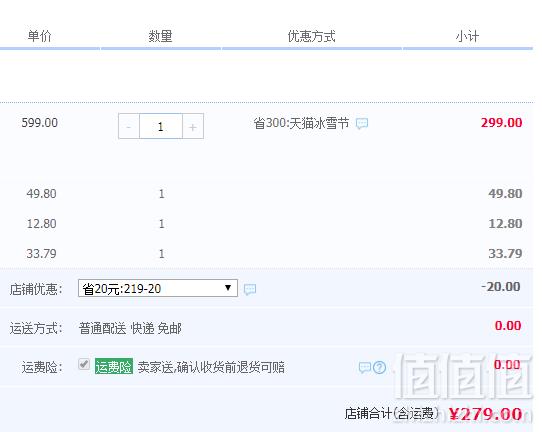The image size is (542, 432).
Task: Click the 单价 column header
Action: 39,36
